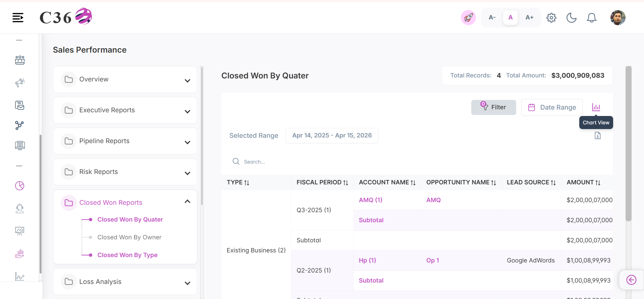Screen dimensions: 644x299
Task: Click the Executive Reports folder icon
Action: pos(69,110)
